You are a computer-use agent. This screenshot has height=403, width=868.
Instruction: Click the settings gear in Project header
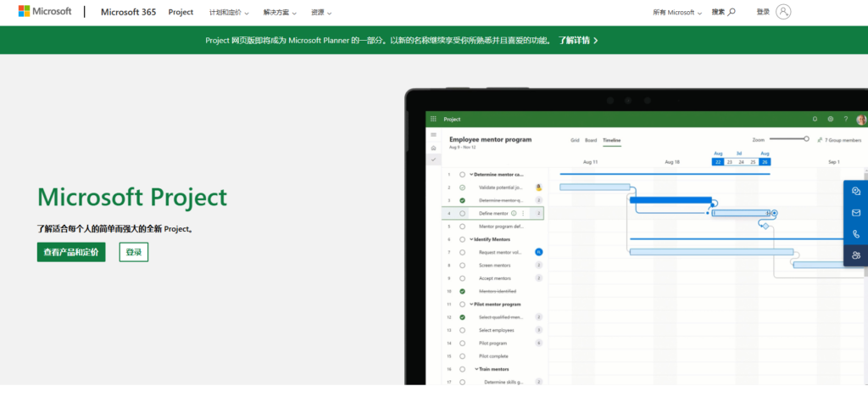coord(831,120)
